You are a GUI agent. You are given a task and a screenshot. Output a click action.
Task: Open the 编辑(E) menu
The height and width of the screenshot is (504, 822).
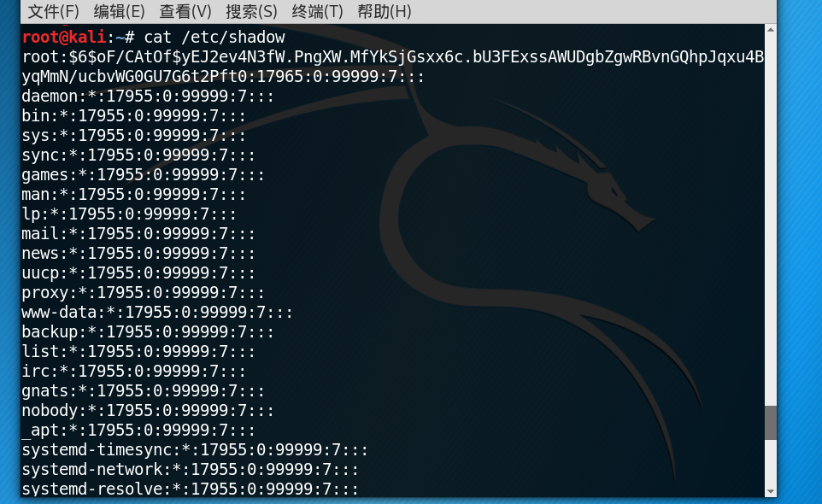pos(119,11)
